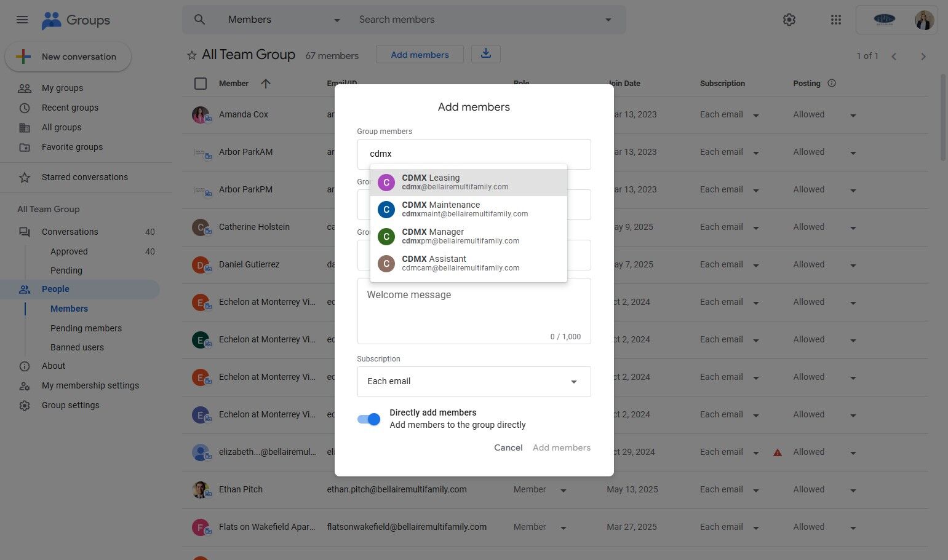Click Ethan Pitch's profile photo
This screenshot has height=560, width=948.
click(x=201, y=490)
